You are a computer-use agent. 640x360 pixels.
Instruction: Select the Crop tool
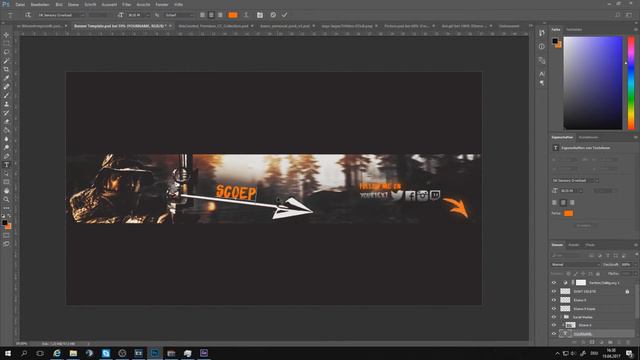(6, 69)
